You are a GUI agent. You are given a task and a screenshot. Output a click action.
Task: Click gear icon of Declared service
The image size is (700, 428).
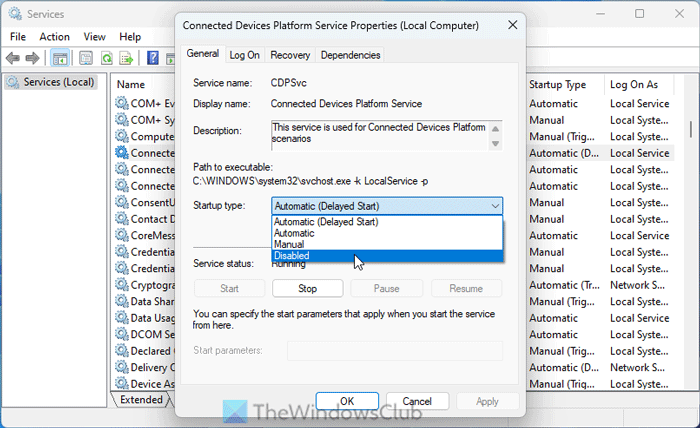pos(122,351)
